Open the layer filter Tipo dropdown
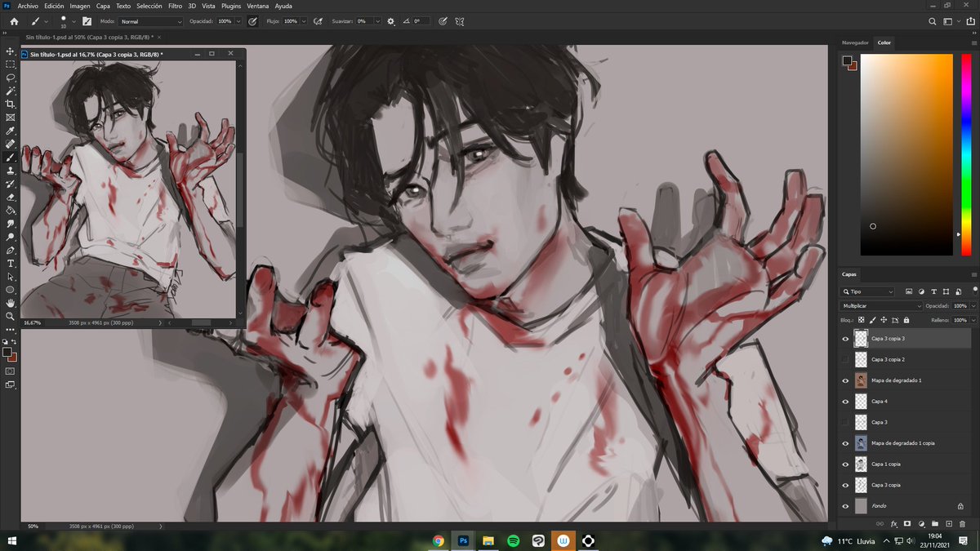This screenshot has height=551, width=980. [x=868, y=291]
